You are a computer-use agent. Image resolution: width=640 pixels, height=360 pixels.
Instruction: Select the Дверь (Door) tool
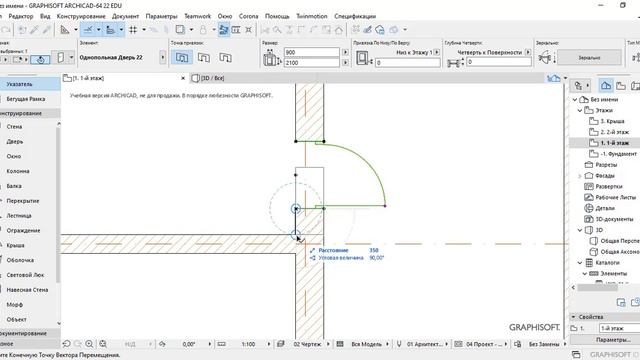pyautogui.click(x=15, y=142)
